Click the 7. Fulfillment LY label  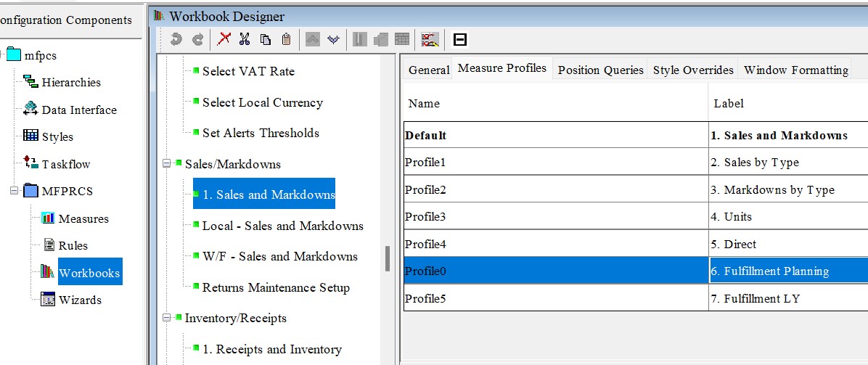756,299
